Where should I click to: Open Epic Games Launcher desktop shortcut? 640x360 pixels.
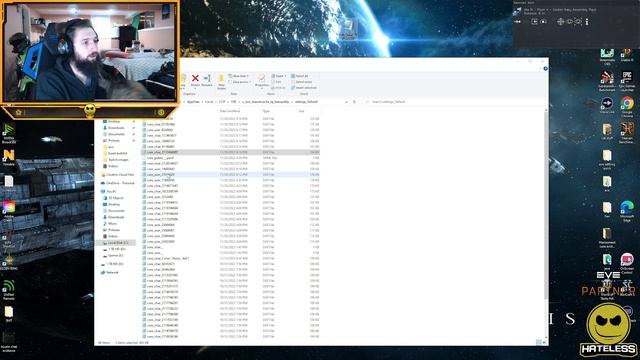pos(627,77)
